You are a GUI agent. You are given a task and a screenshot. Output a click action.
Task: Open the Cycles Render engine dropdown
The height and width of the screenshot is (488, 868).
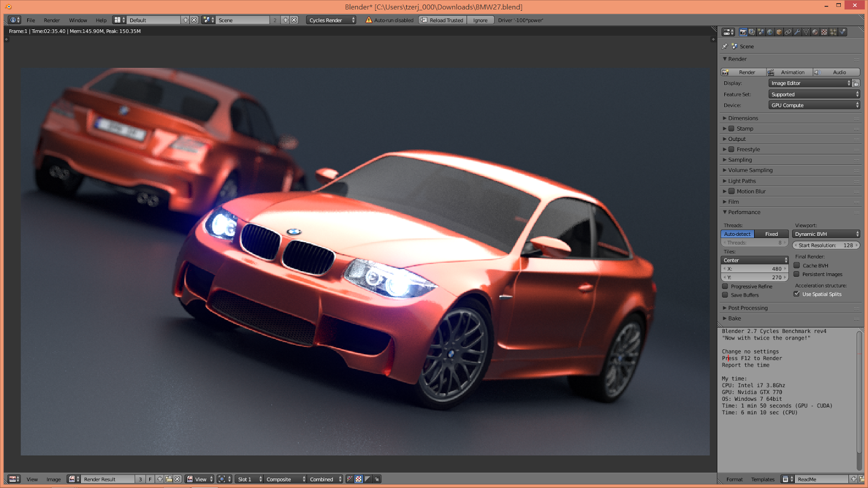point(331,20)
